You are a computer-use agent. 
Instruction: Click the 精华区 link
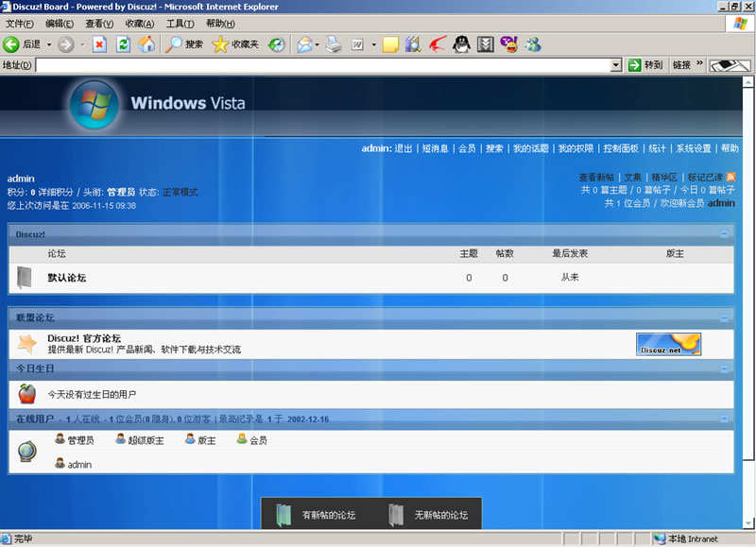point(665,178)
